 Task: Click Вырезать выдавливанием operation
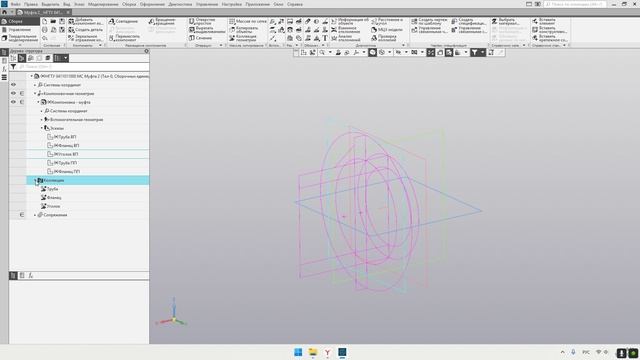[207, 30]
